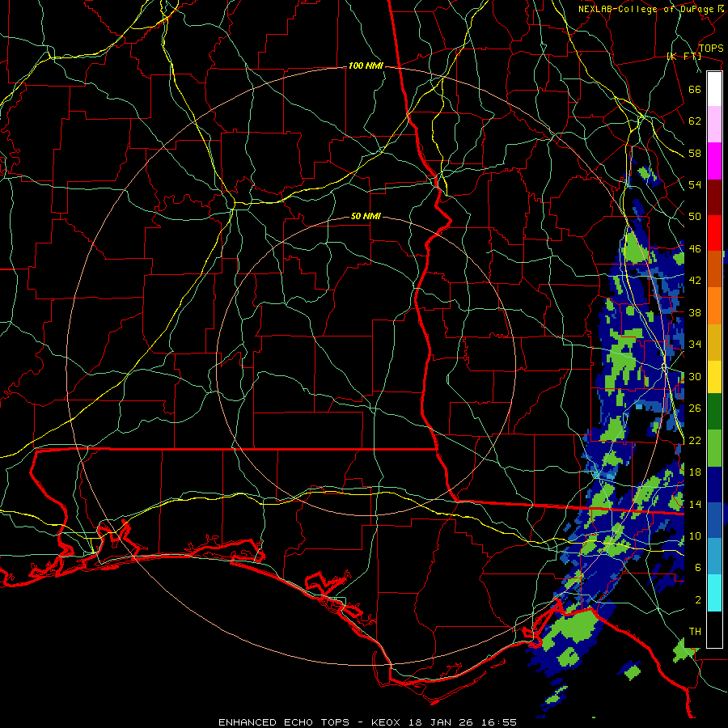Click the legend value '34'
This screenshot has width=728, height=728.
pos(695,344)
